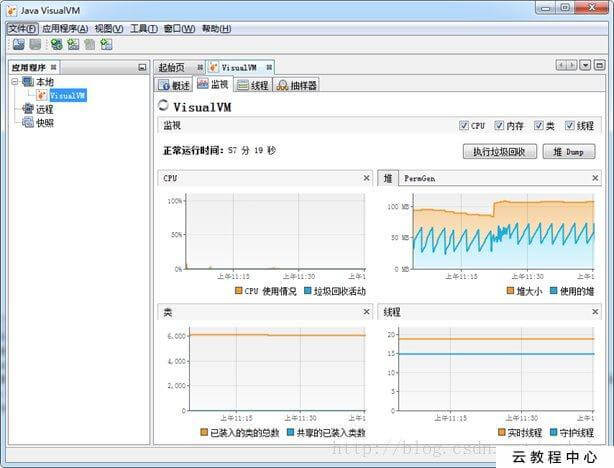Close the 应用程序 panel tab
The image size is (614, 468).
pyautogui.click(x=54, y=67)
